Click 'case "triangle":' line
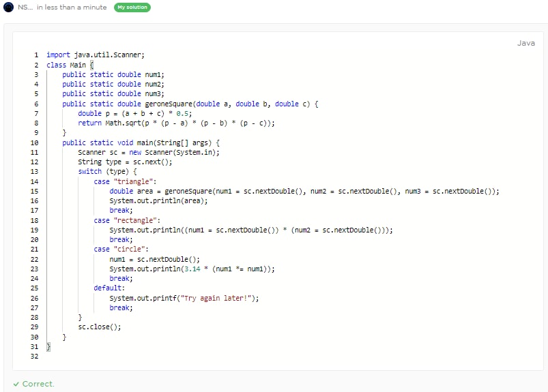Image resolution: width=548 pixels, height=392 pixels. [125, 181]
